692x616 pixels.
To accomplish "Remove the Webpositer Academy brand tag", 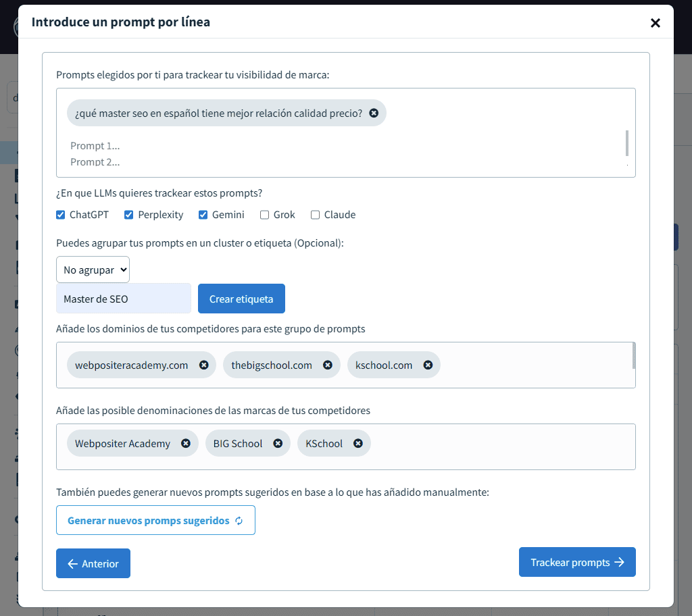I will point(185,443).
